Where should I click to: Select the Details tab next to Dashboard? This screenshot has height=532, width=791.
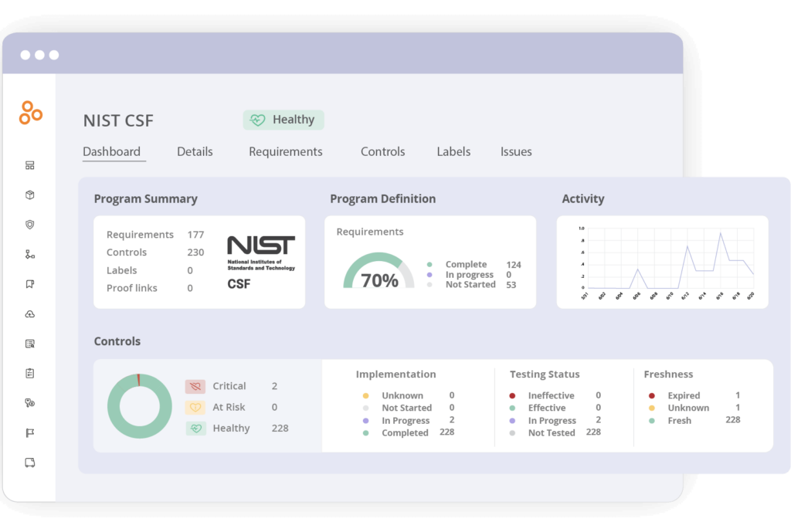[194, 151]
